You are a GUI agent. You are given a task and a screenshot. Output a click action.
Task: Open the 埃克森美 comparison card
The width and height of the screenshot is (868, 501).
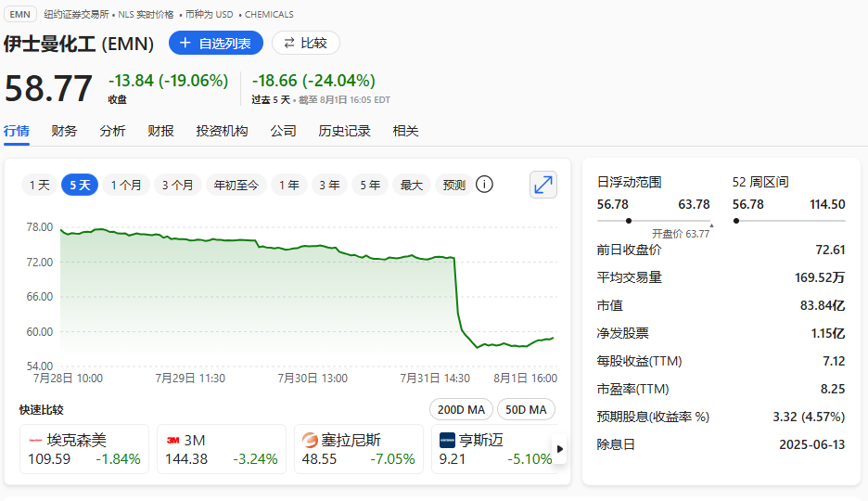[x=84, y=449]
